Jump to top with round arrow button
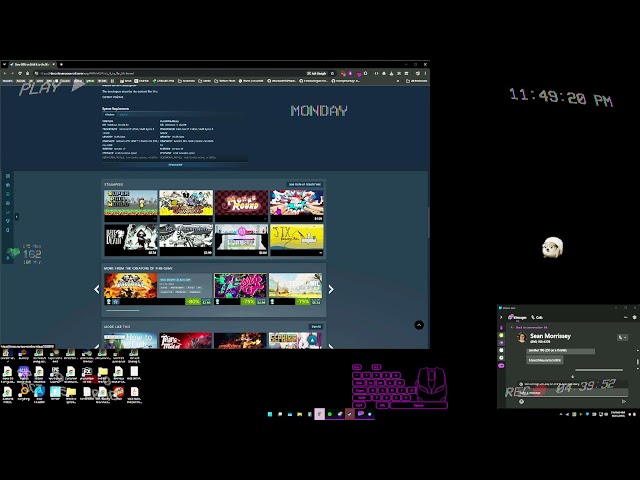This screenshot has height=480, width=640. (x=419, y=325)
